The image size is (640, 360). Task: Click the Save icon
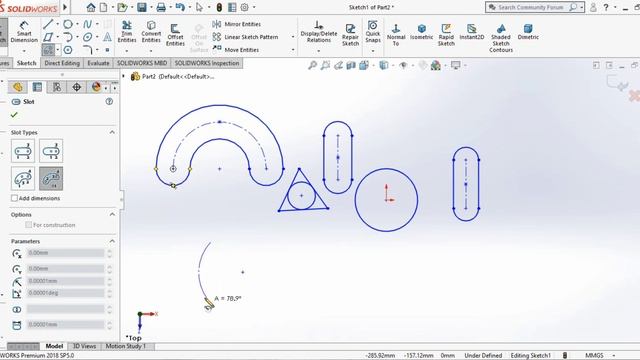[x=142, y=7]
